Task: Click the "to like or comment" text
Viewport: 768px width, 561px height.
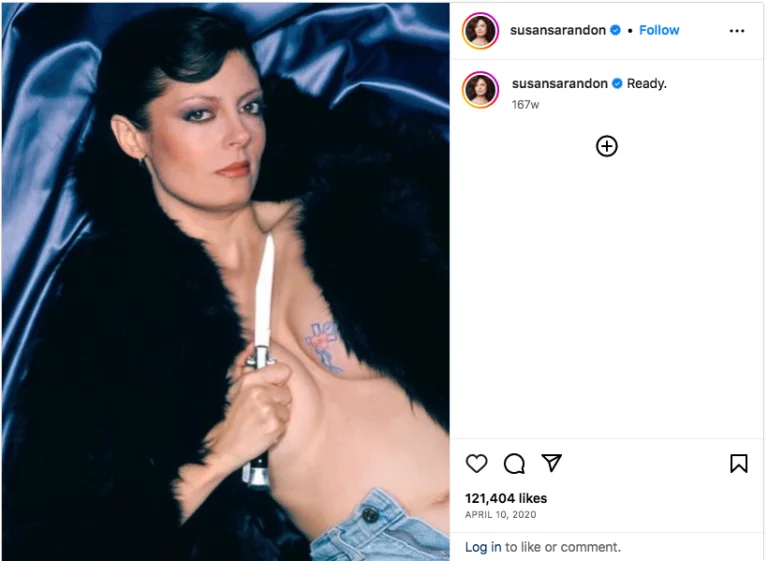Action: [563, 547]
